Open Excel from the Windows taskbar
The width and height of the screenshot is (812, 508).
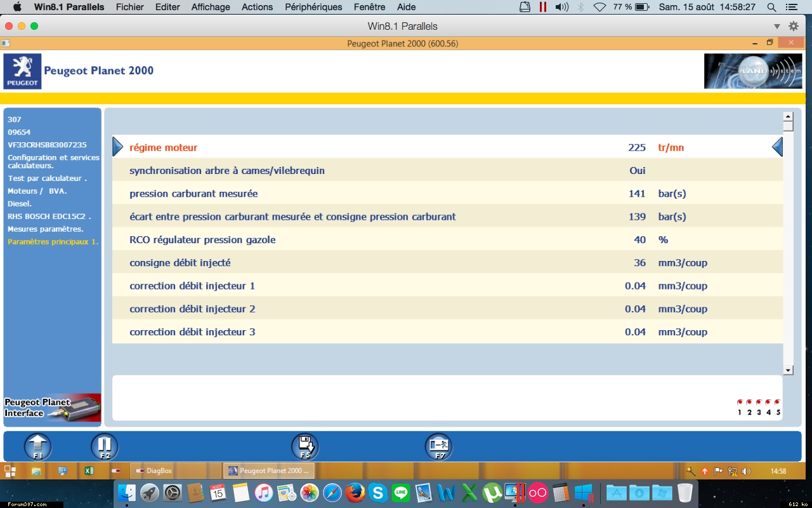coord(89,471)
